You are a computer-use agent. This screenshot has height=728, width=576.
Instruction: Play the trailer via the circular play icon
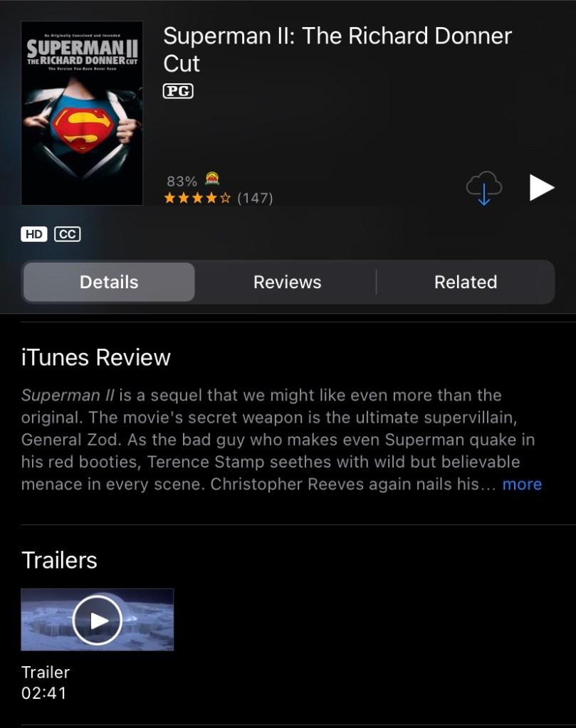[97, 620]
